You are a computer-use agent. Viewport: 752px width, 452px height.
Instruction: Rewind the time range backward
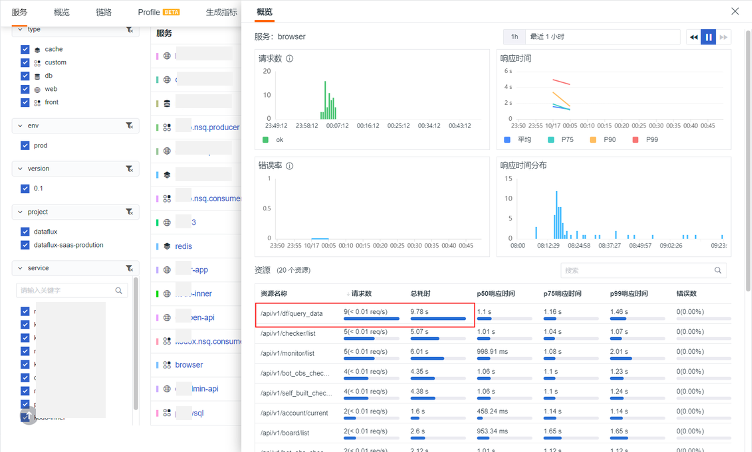[x=693, y=37]
